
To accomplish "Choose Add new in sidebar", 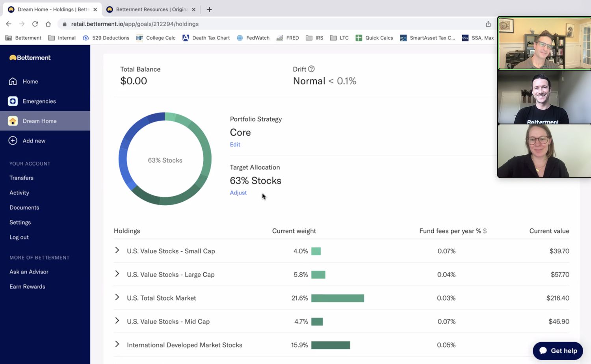I will click(x=34, y=141).
